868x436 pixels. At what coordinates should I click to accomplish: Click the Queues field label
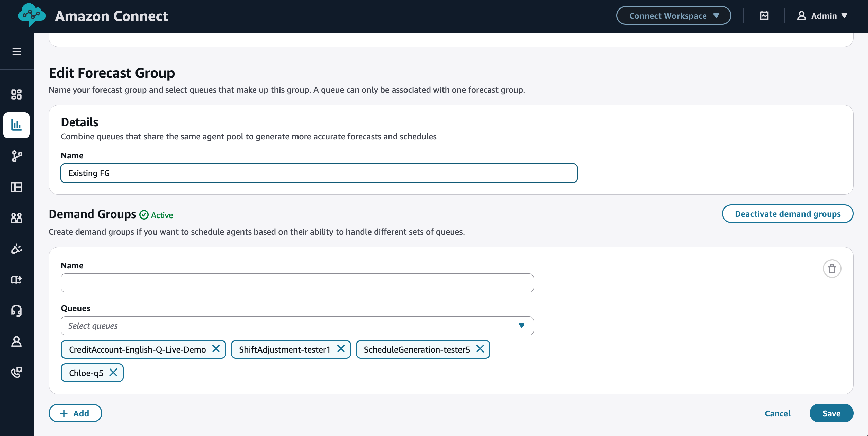(75, 308)
